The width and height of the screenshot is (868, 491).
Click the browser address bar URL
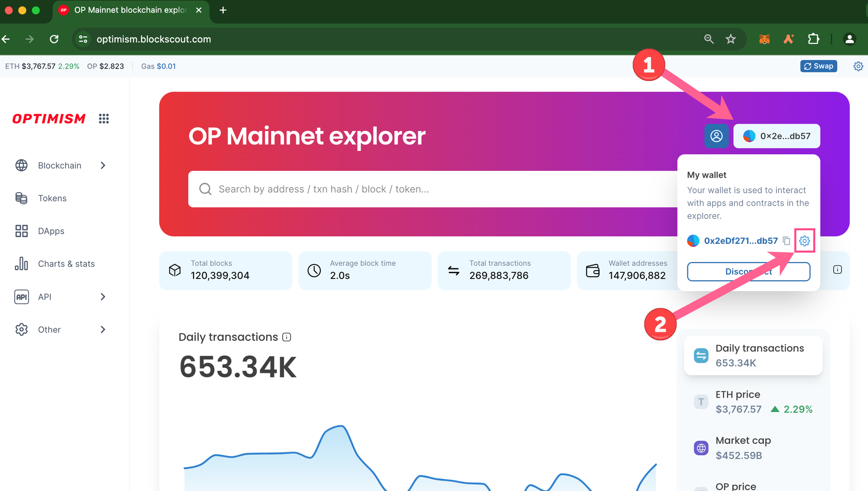[x=154, y=39]
